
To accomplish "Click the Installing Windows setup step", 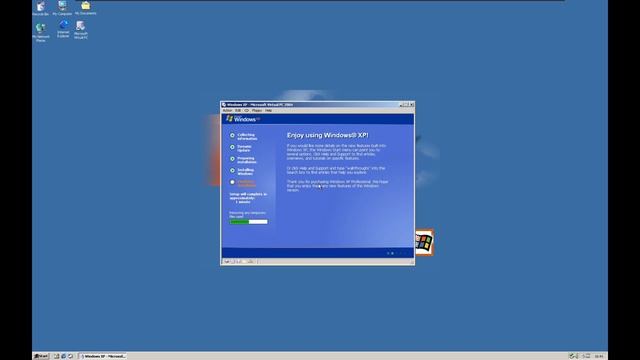I will pos(242,172).
